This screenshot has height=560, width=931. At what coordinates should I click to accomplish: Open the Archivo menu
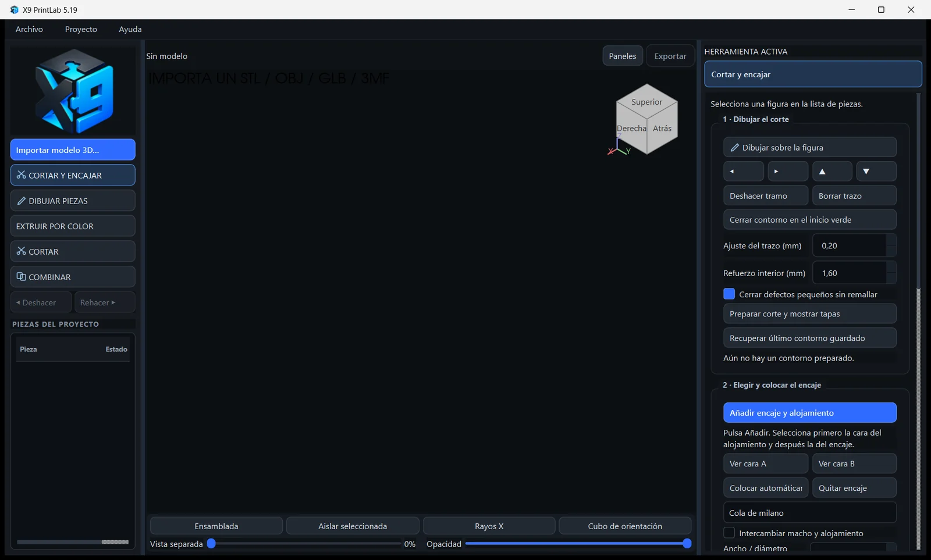pyautogui.click(x=29, y=29)
